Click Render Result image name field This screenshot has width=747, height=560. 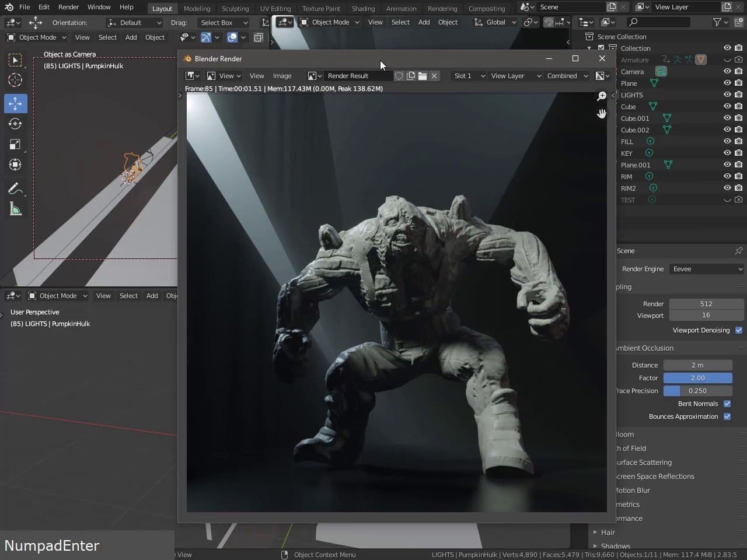click(x=358, y=76)
